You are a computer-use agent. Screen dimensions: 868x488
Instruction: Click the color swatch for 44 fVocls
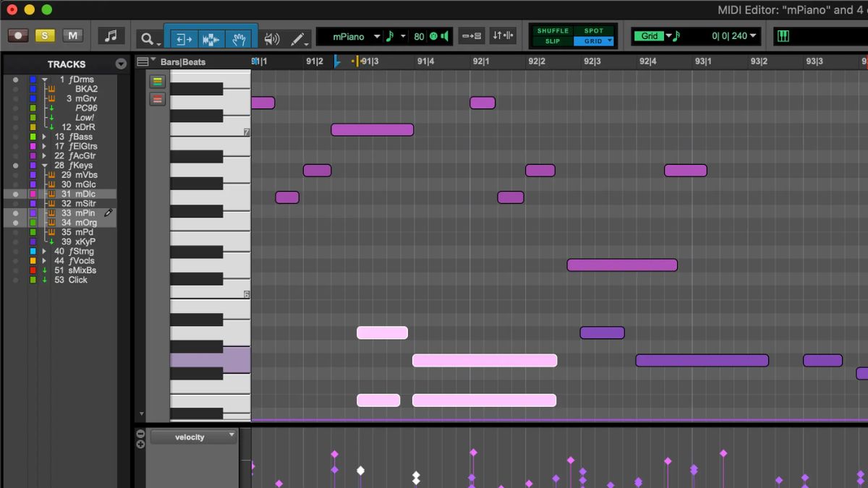33,261
